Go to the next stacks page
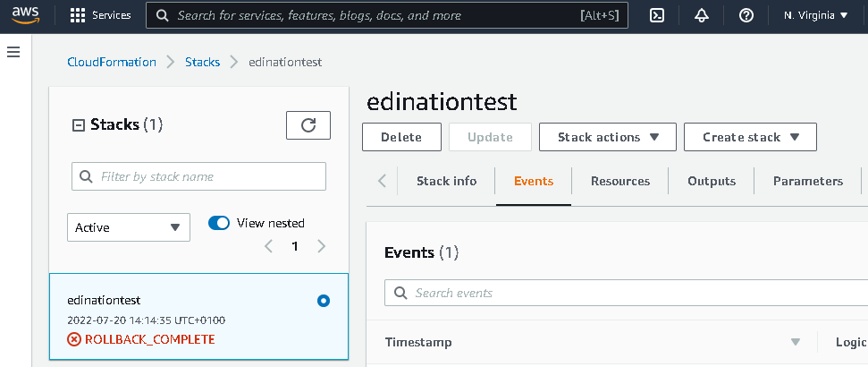 [321, 246]
